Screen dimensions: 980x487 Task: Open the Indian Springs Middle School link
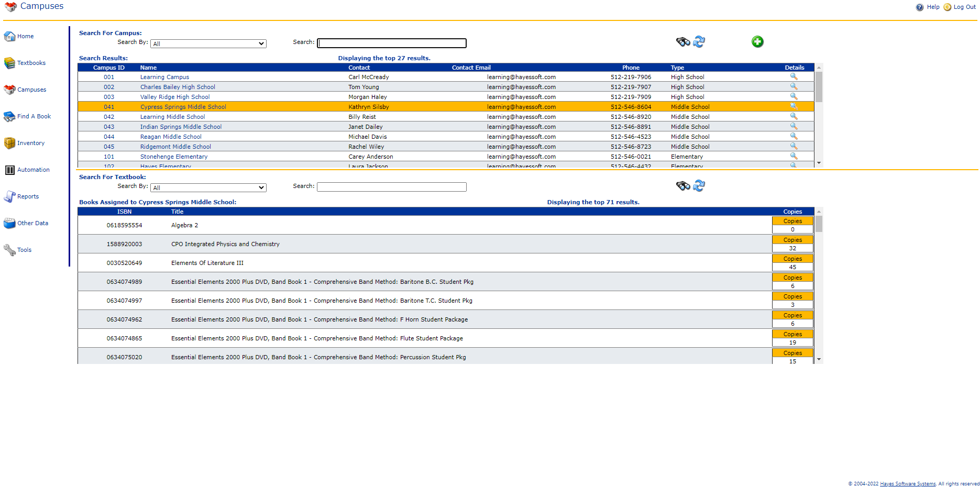[181, 127]
